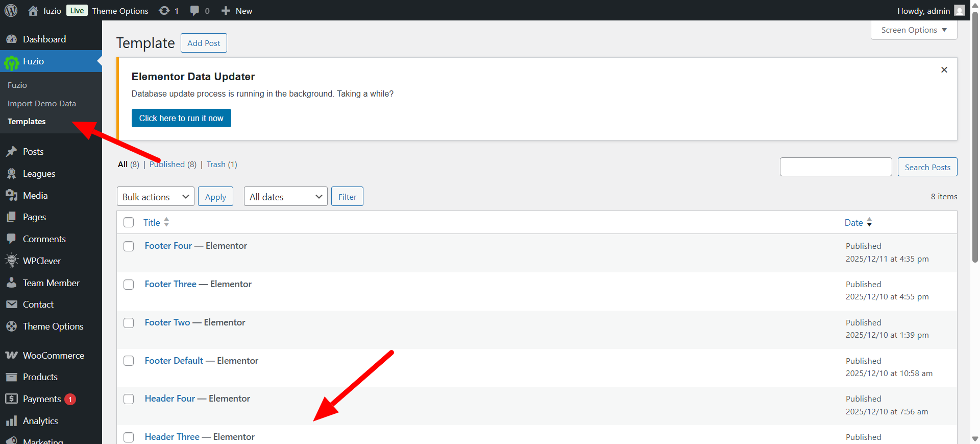
Task: Open the Media library icon
Action: point(11,196)
